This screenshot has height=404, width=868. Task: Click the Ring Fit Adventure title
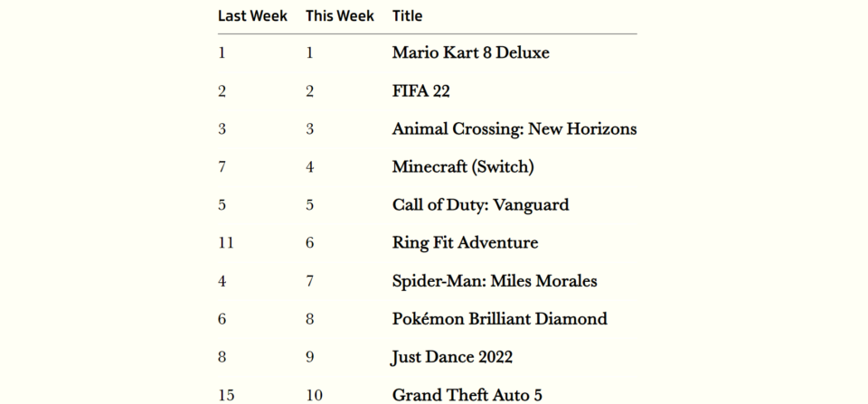tap(465, 243)
